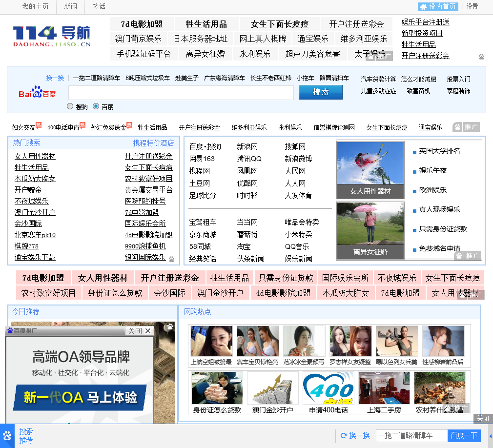Screen dimensions: 493x448
Task: Click the Baidu 百度 logo beside search box
Action: pos(37,92)
